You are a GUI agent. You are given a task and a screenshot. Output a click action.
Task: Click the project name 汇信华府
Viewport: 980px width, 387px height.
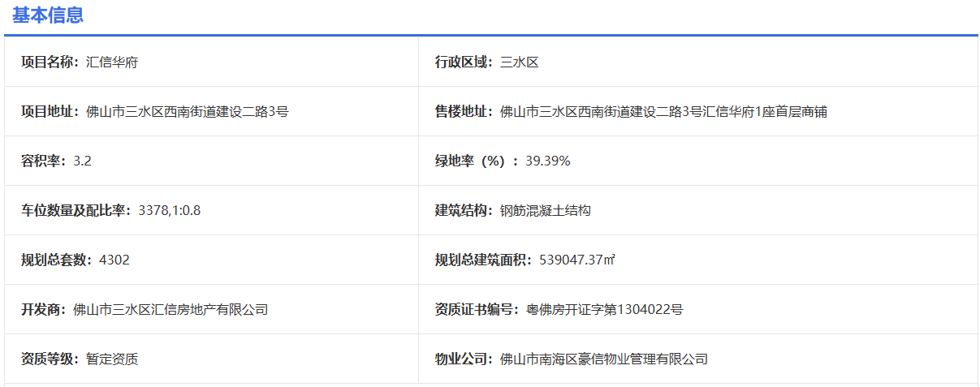(x=112, y=62)
